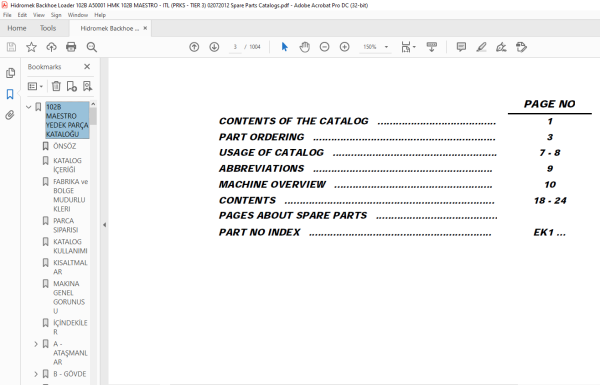This screenshot has width=600, height=385.
Task: Expand the A - ATAŞMANLAR bookmark
Action: click(36, 344)
